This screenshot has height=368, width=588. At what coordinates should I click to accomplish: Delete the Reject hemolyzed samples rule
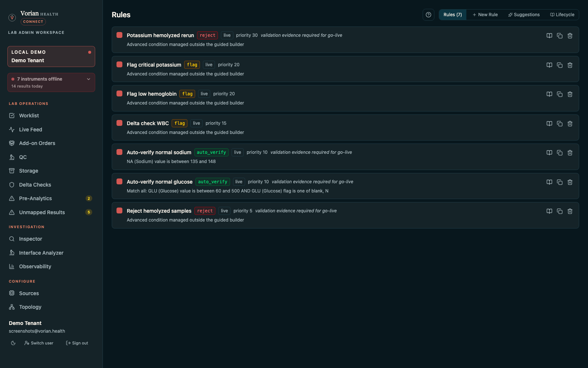pos(570,211)
